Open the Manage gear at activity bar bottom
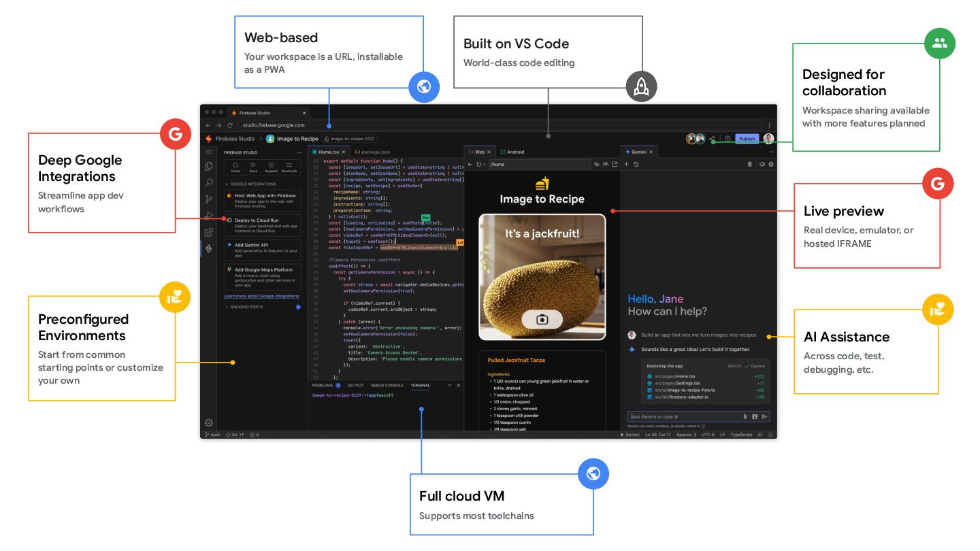 pyautogui.click(x=209, y=422)
